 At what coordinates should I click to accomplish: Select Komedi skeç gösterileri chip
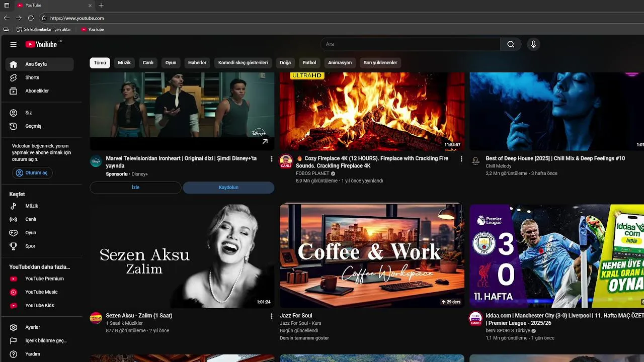click(243, 63)
